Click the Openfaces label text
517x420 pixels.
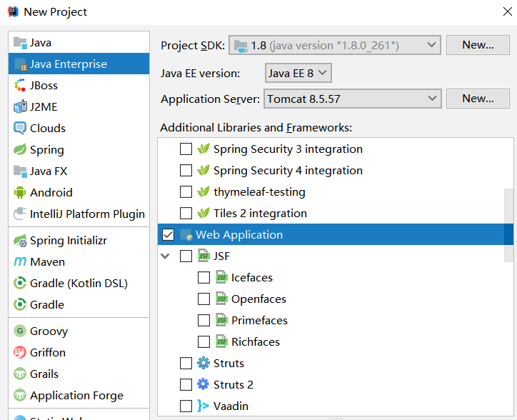pos(258,299)
